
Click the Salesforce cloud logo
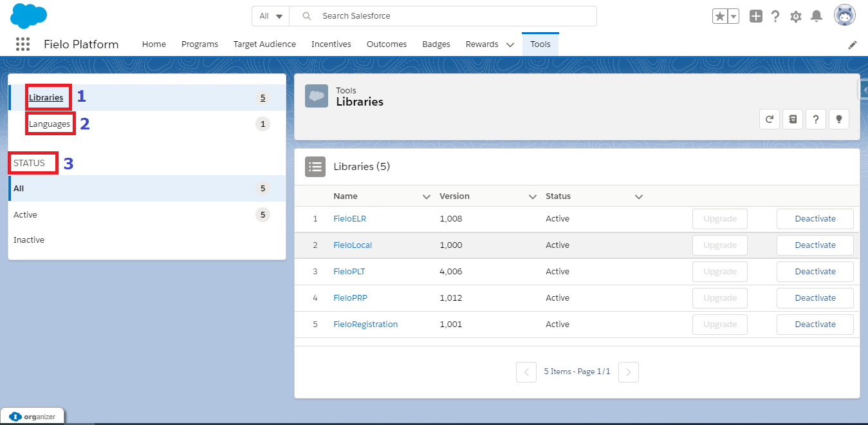(x=29, y=15)
